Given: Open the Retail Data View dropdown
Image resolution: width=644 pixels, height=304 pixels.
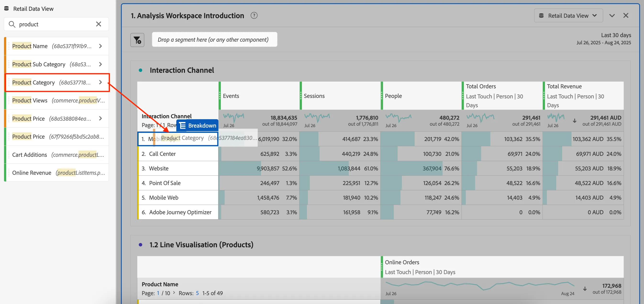Looking at the screenshot, I should pos(568,16).
